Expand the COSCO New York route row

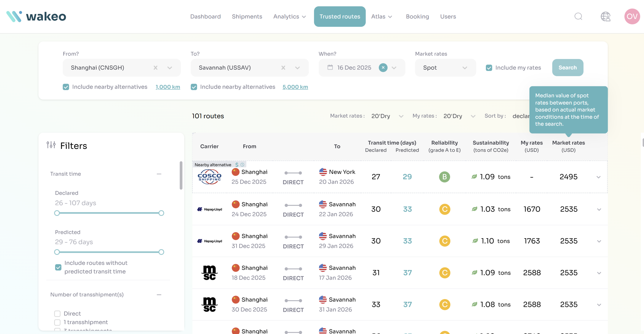coord(599,177)
